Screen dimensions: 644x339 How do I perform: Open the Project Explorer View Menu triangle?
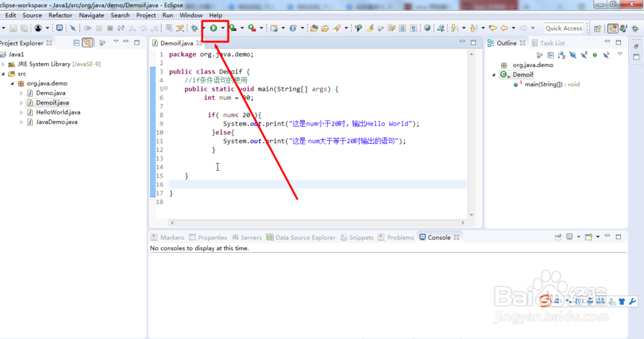click(x=116, y=42)
